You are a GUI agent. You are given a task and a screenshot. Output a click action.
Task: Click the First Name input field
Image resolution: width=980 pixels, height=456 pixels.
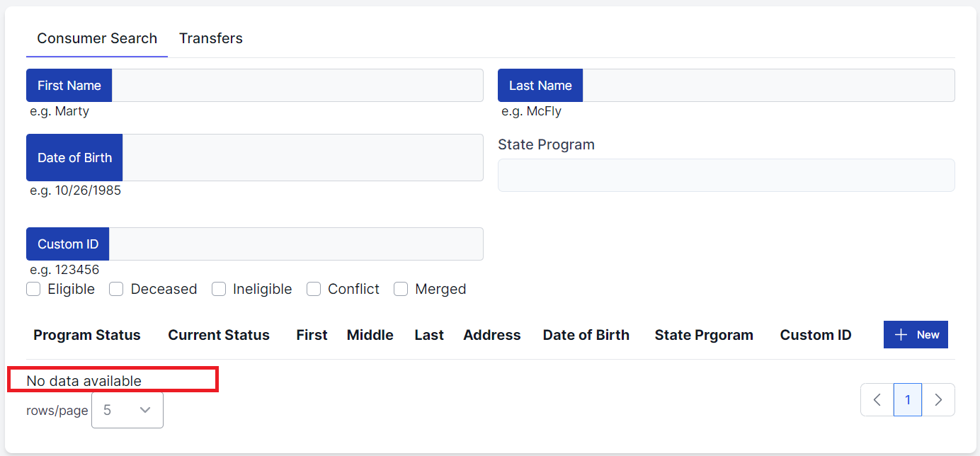(x=297, y=86)
